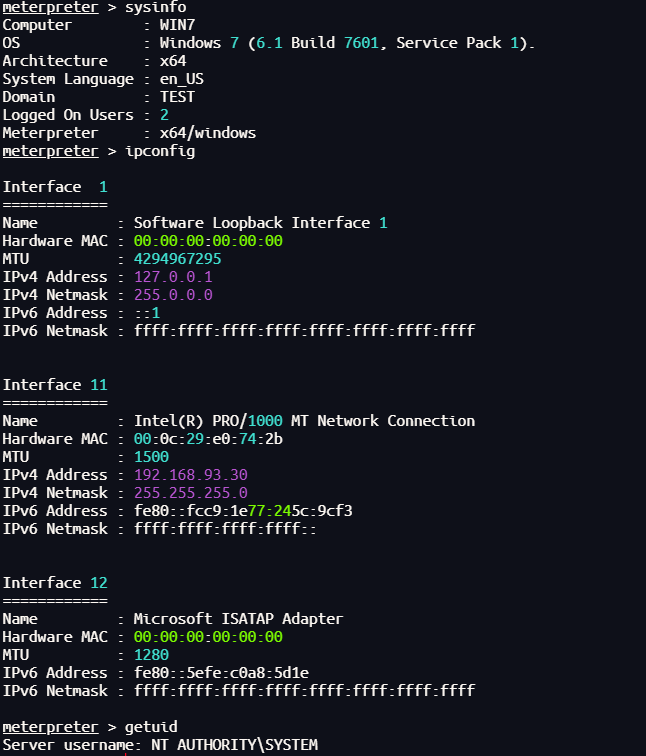Click the last meterpreter prompt
The width and height of the screenshot is (646, 756).
tap(50, 727)
